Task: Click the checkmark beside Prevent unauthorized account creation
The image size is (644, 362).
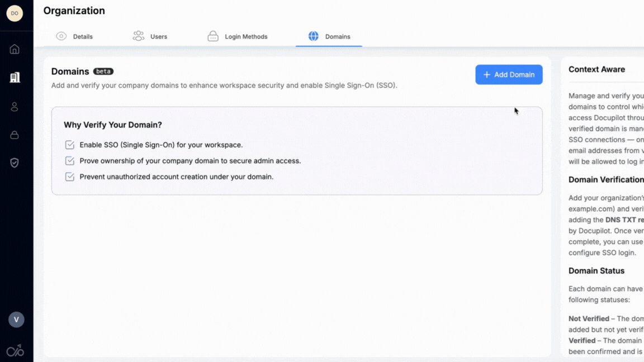Action: (x=70, y=177)
